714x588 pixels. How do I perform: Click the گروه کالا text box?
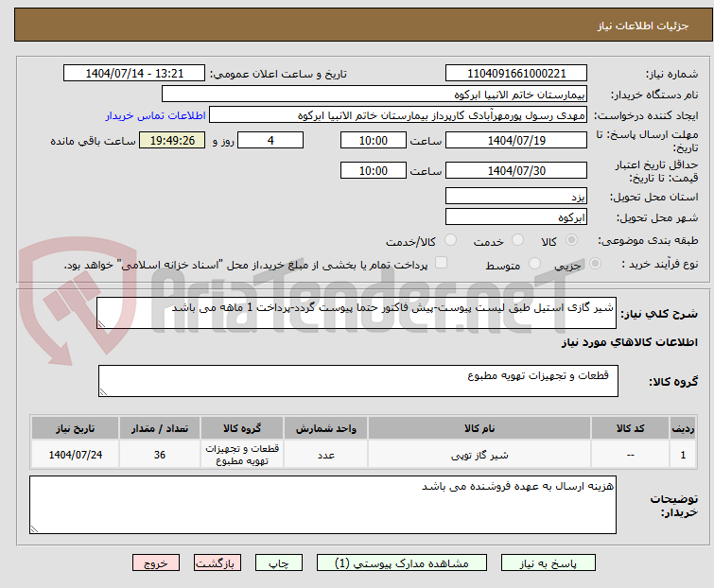357,381
